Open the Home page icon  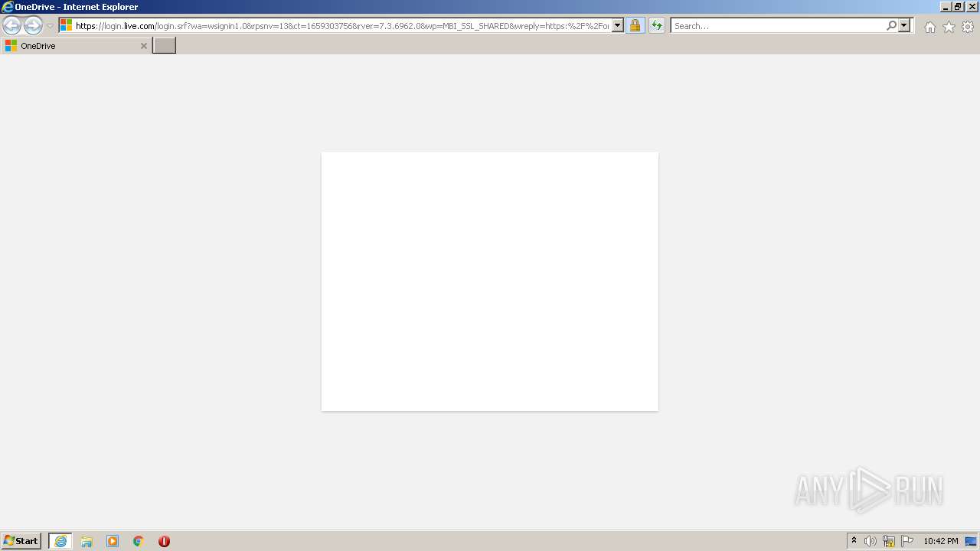pyautogui.click(x=929, y=27)
